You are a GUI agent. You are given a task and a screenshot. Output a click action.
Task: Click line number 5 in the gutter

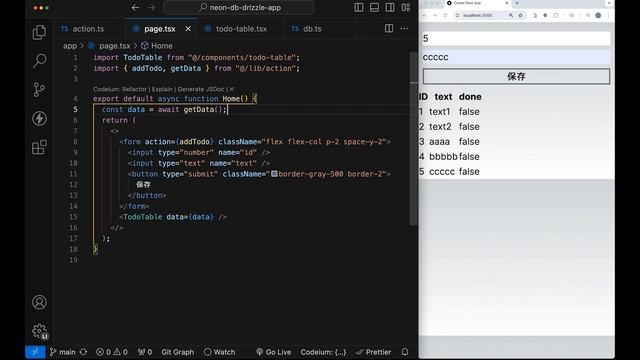pos(75,109)
